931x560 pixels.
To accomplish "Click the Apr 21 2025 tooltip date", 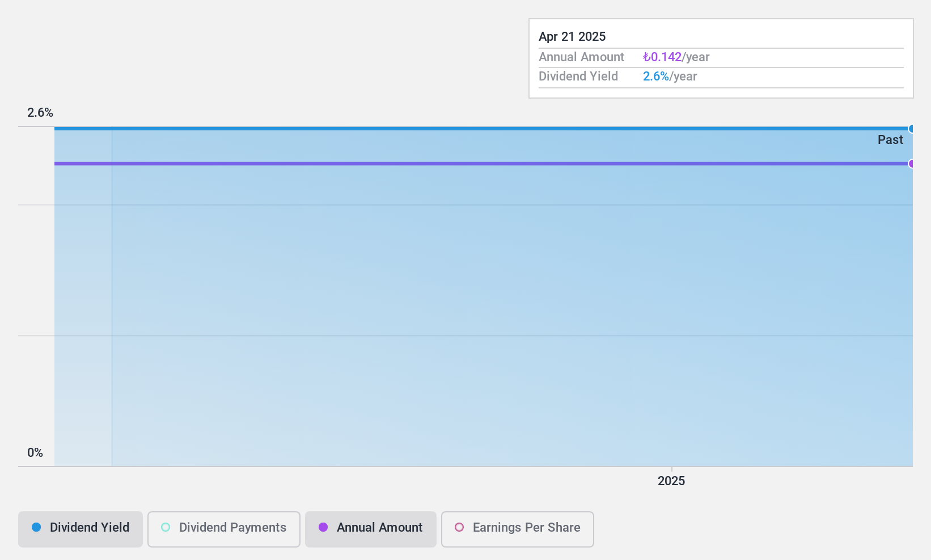I will click(572, 36).
